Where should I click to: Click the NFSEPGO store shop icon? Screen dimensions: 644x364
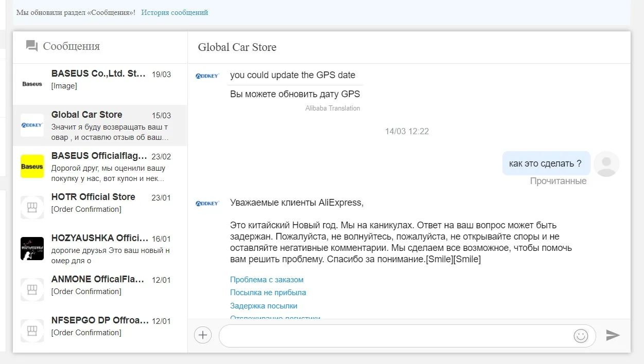(32, 331)
